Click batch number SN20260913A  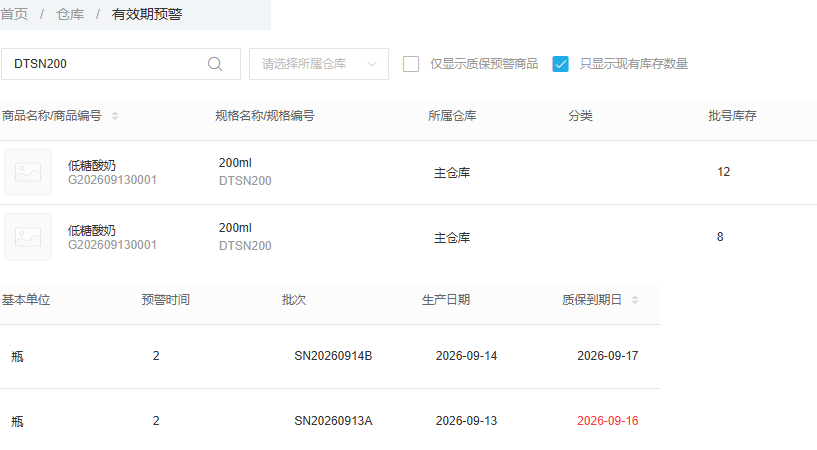(x=333, y=421)
